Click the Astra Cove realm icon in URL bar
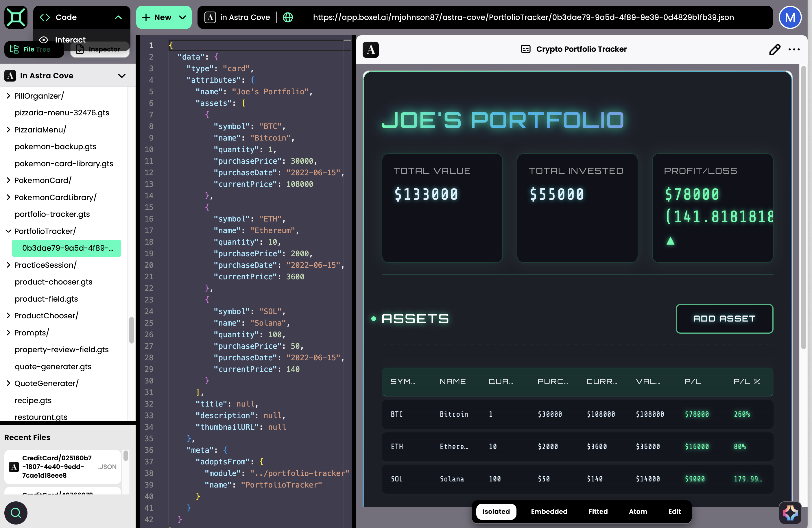Viewport: 812px width, 528px height. 210,17
